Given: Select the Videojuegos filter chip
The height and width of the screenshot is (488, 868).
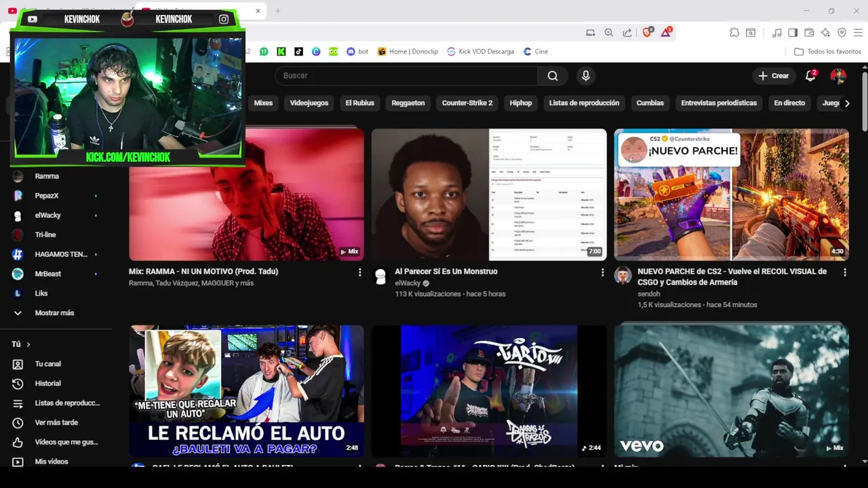Looking at the screenshot, I should point(309,103).
